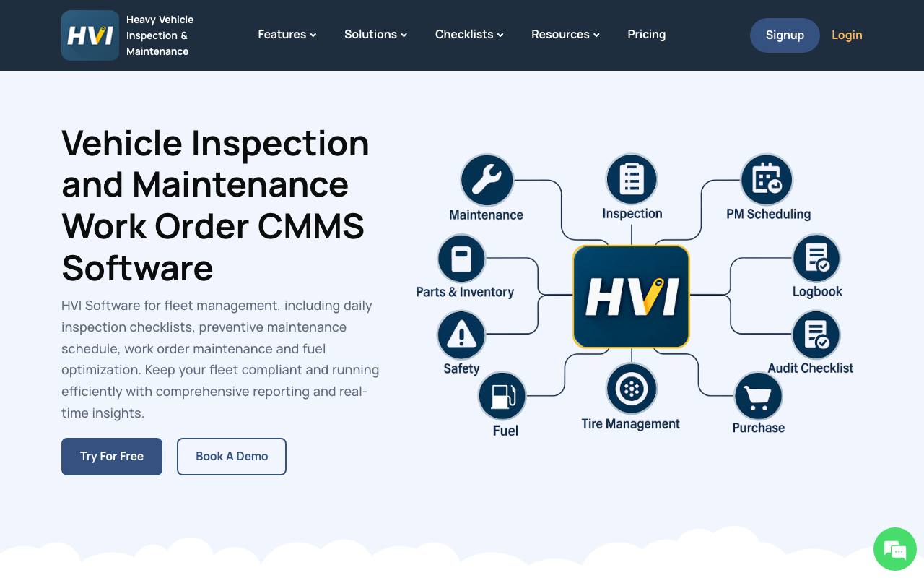The width and height of the screenshot is (924, 578).
Task: Click the HVI Software description paragraph
Action: 220,359
